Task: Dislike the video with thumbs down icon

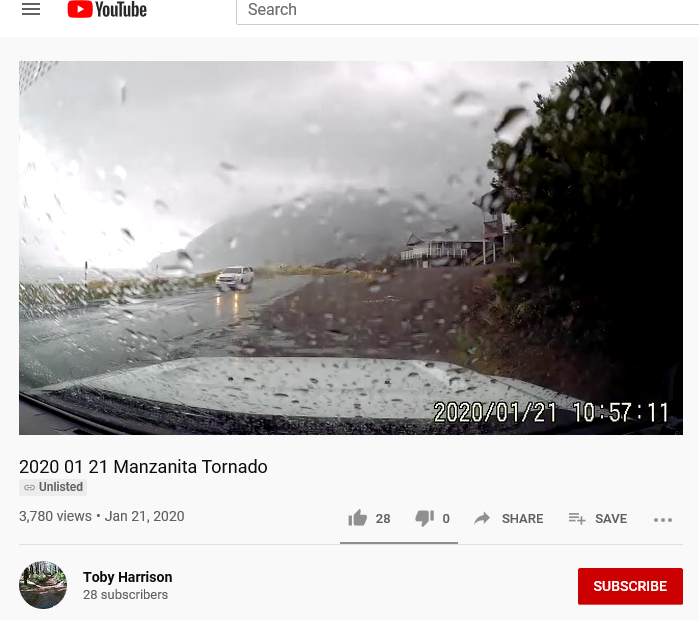Action: click(x=424, y=518)
